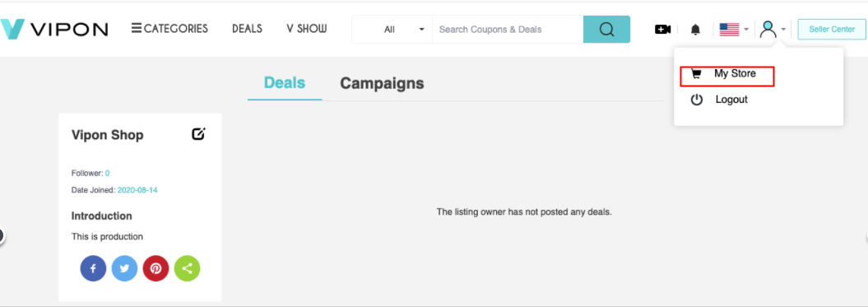868x307 pixels.
Task: Select the Deals tab
Action: [x=285, y=82]
